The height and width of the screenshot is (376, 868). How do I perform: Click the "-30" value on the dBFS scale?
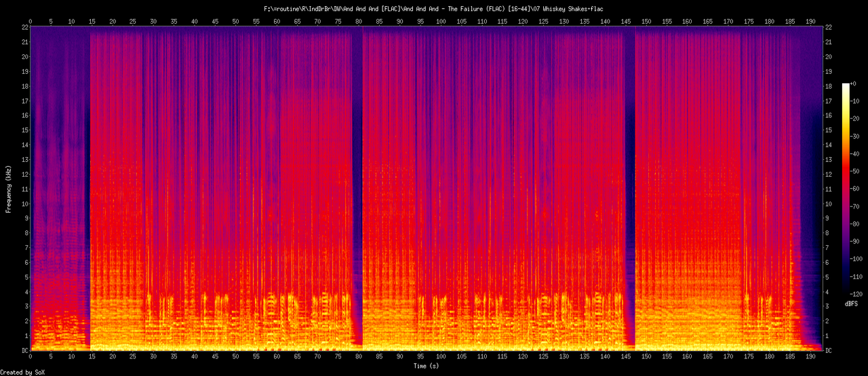(855, 136)
